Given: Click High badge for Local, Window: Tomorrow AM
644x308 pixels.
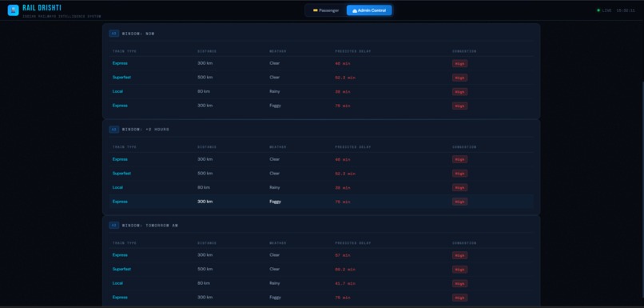Looking at the screenshot, I should point(459,283).
